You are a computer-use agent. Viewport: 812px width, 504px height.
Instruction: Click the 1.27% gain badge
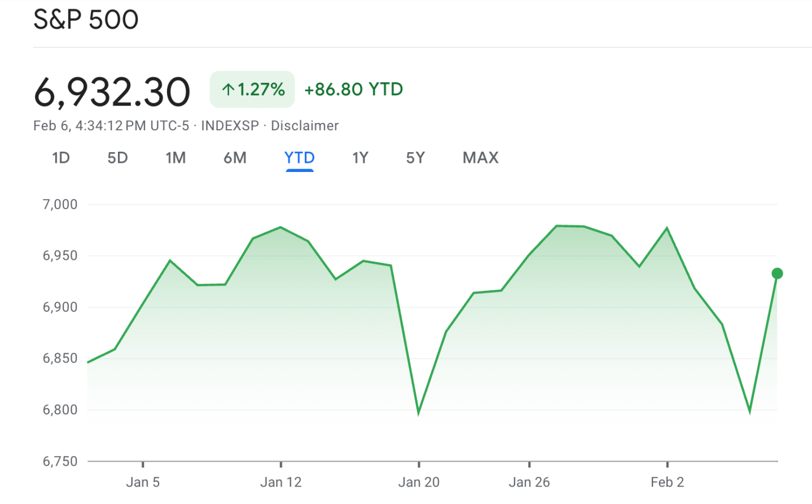[252, 90]
